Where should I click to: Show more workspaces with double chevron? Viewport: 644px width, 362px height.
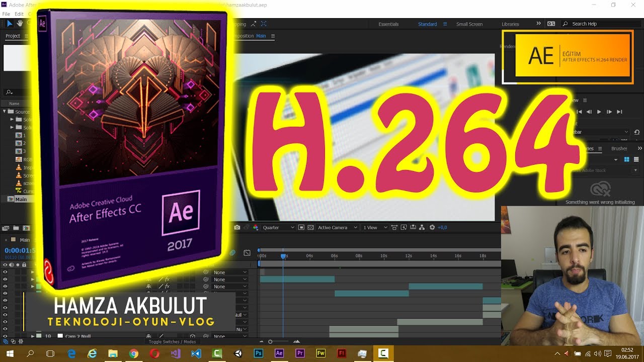(x=538, y=24)
